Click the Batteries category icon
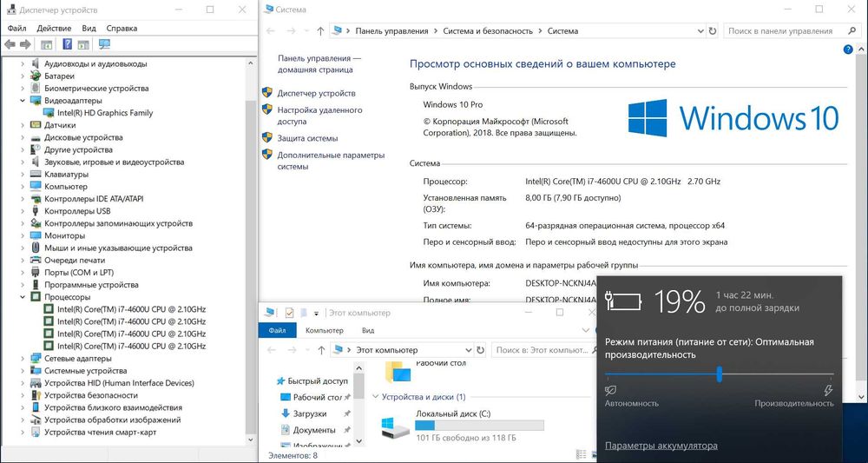868x463 pixels. click(36, 76)
